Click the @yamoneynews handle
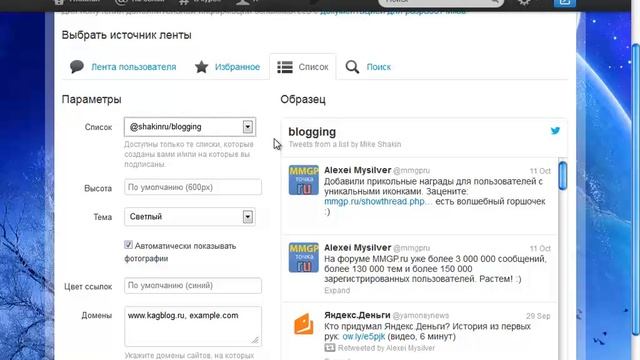 click(x=420, y=316)
